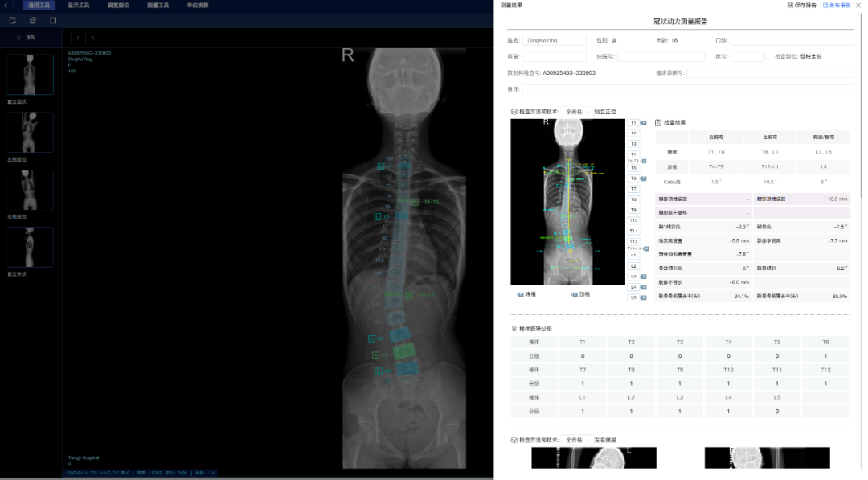The height and width of the screenshot is (480, 868).
Task: Click the stacked-pages toolbar icon
Action: (33, 20)
